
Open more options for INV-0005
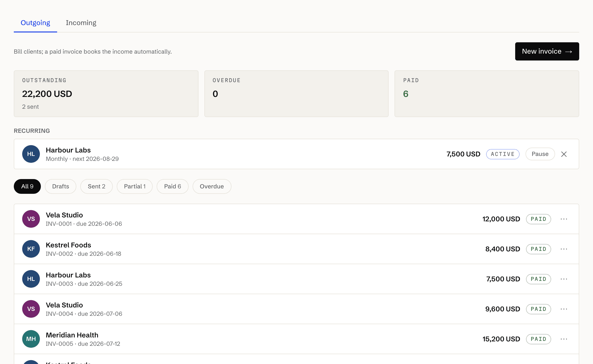click(x=564, y=339)
